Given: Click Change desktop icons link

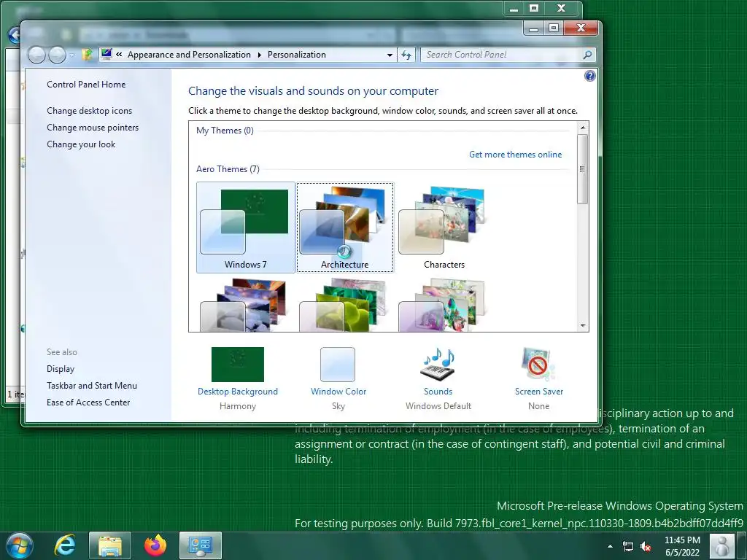Looking at the screenshot, I should click(89, 111).
